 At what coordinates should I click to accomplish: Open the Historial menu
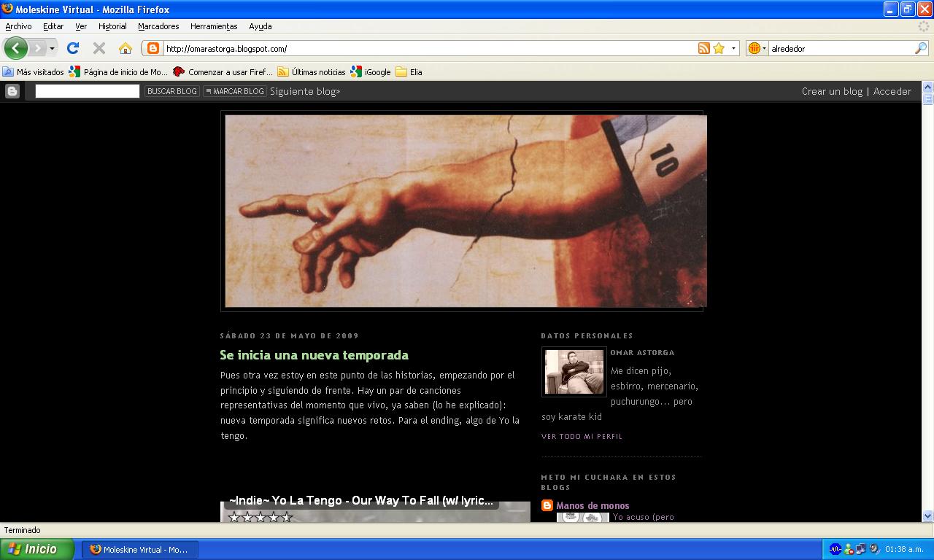[x=112, y=26]
